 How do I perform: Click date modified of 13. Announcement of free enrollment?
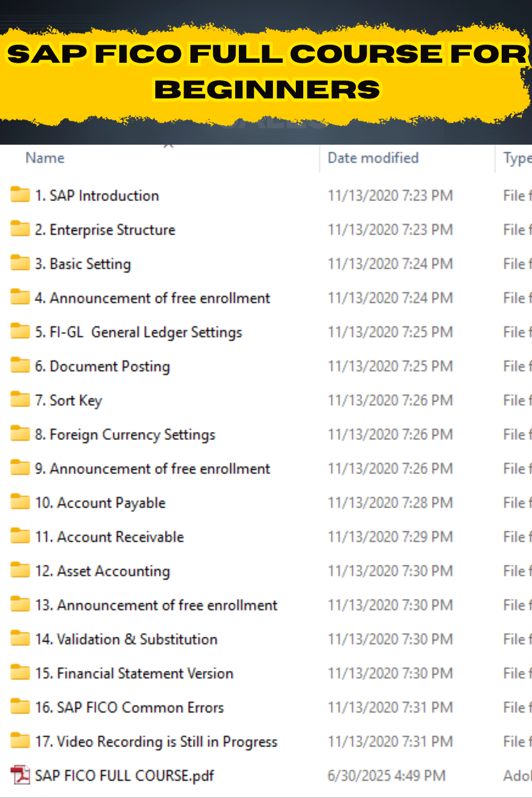[390, 605]
